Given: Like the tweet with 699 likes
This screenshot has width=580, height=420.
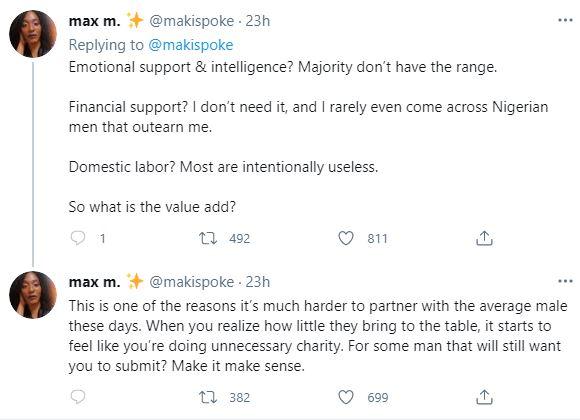Looking at the screenshot, I should [x=346, y=397].
